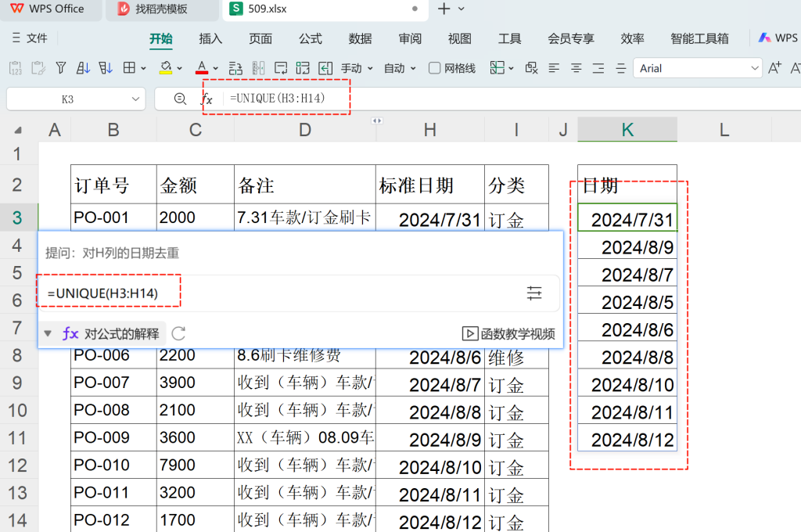Select cell K4 showing 2024/8/9

tap(627, 247)
